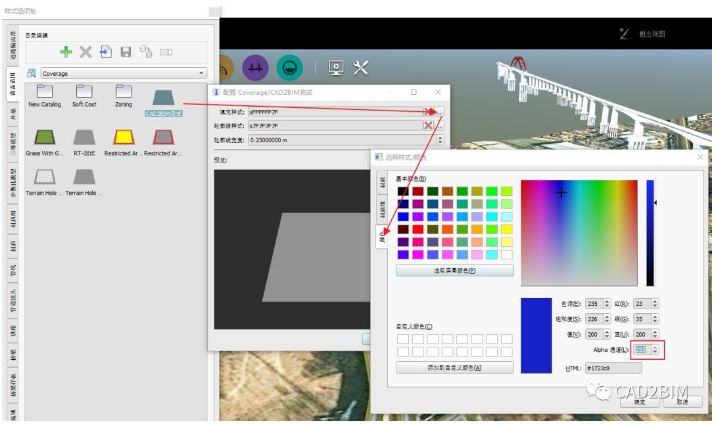This screenshot has height=426, width=717.
Task: Clear the outline style with red X
Action: 429,125
